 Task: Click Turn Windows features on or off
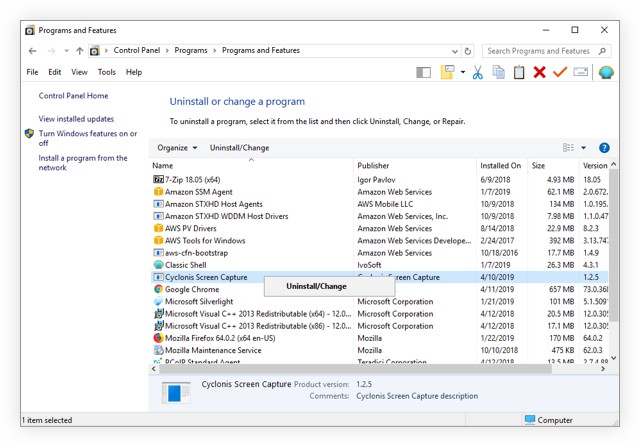click(87, 138)
